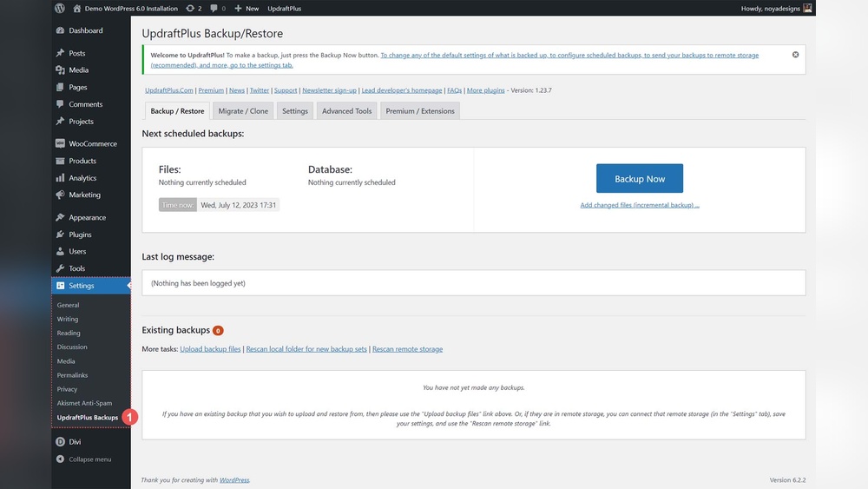Click the Comments icon in sidebar

pos(61,104)
